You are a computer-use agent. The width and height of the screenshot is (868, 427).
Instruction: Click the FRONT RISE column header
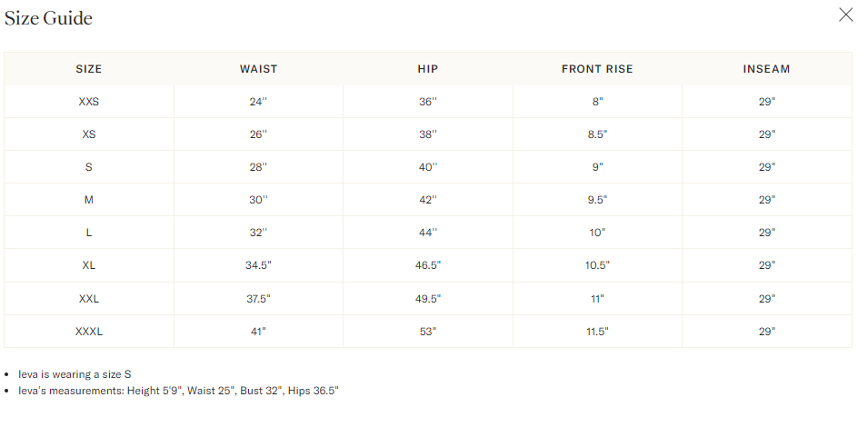coord(597,69)
